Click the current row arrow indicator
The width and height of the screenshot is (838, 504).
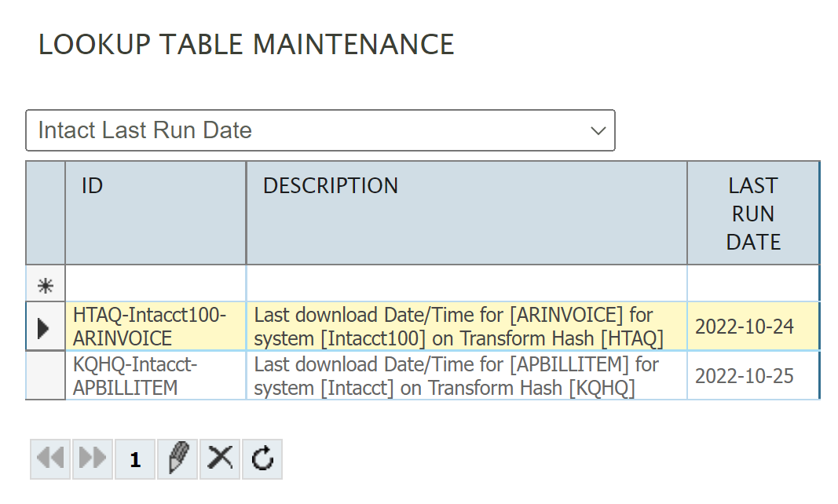click(46, 327)
